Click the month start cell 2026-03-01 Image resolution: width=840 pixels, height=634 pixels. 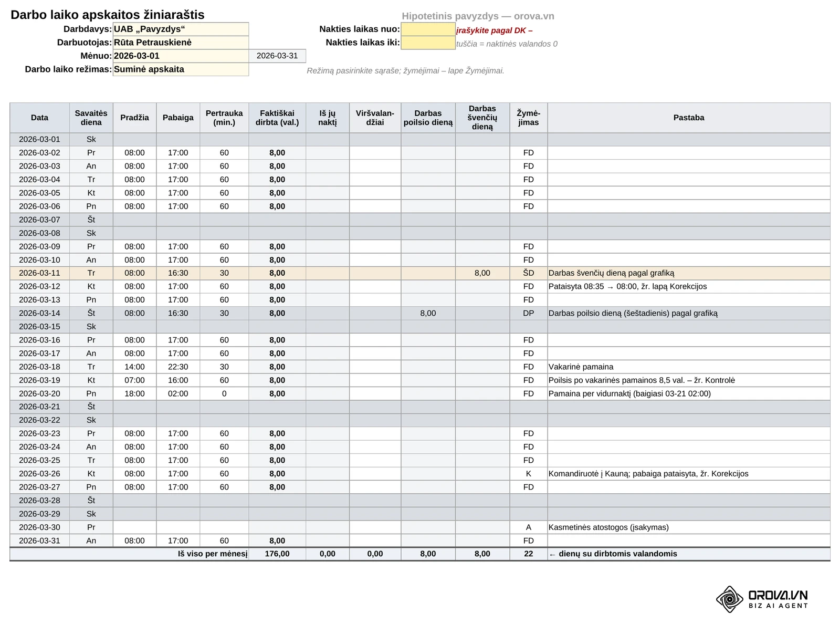181,56
